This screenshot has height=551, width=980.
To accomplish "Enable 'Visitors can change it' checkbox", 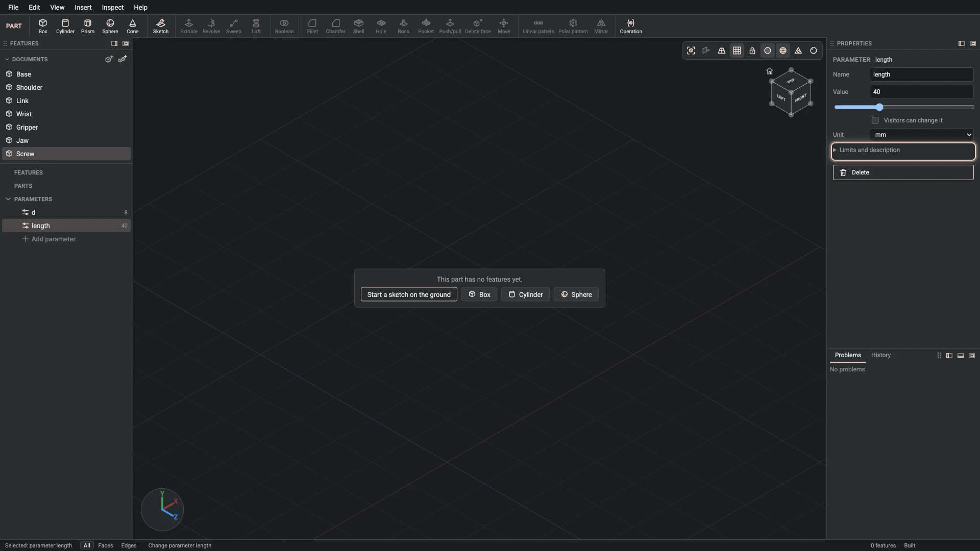I will [x=875, y=120].
